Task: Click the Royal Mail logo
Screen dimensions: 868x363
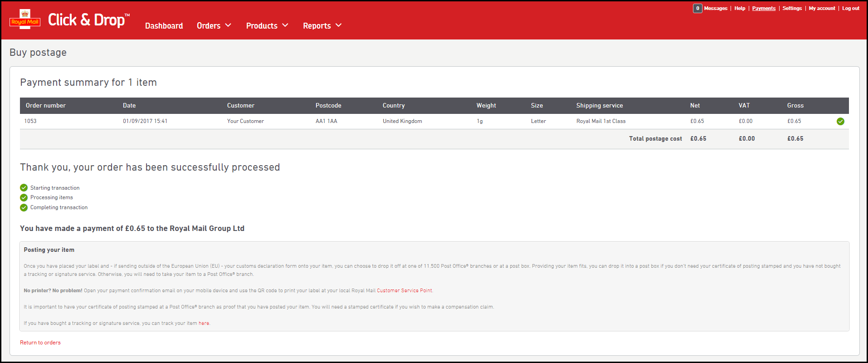Action: pyautogui.click(x=25, y=20)
